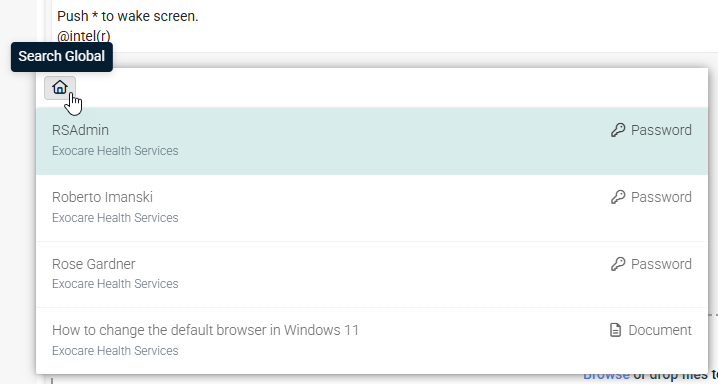Click the Password label on Rose Gardner row
The width and height of the screenshot is (718, 384).
661,264
